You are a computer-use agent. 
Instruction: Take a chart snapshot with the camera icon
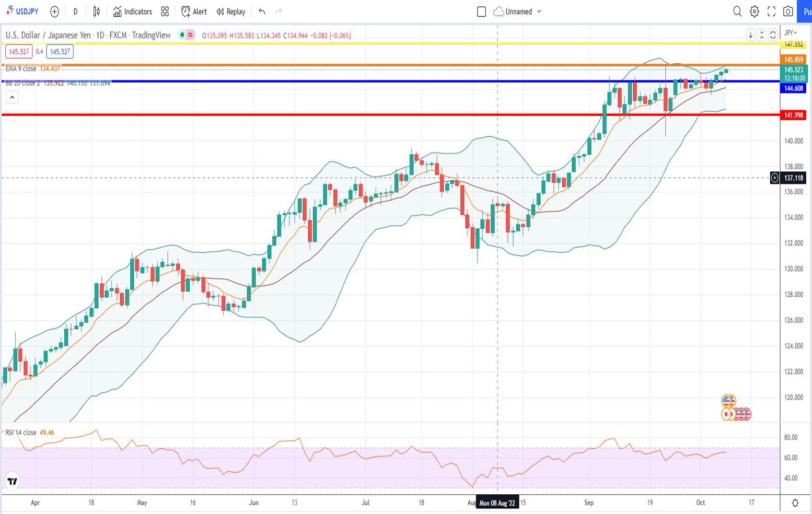pyautogui.click(x=788, y=11)
